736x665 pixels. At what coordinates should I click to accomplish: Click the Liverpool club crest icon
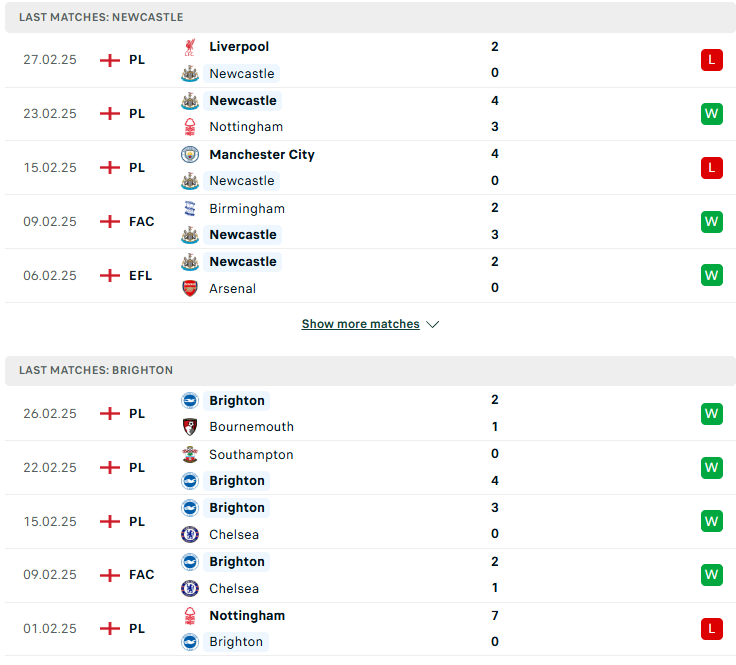click(x=190, y=47)
